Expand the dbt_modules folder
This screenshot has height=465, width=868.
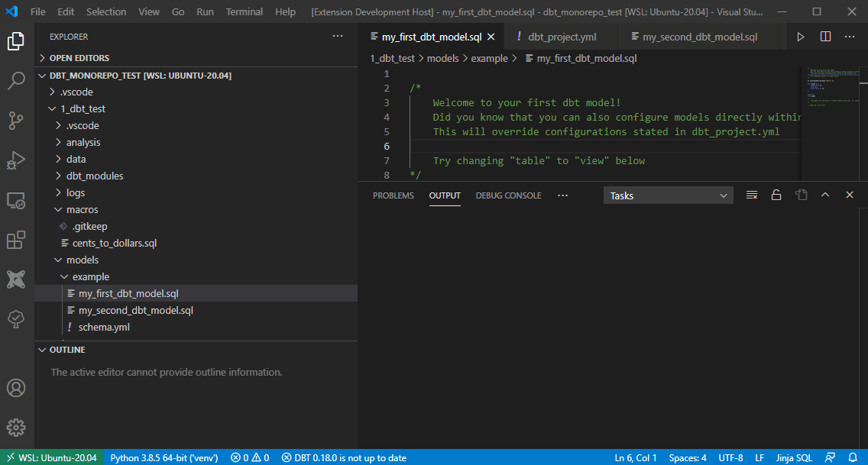coord(196,176)
